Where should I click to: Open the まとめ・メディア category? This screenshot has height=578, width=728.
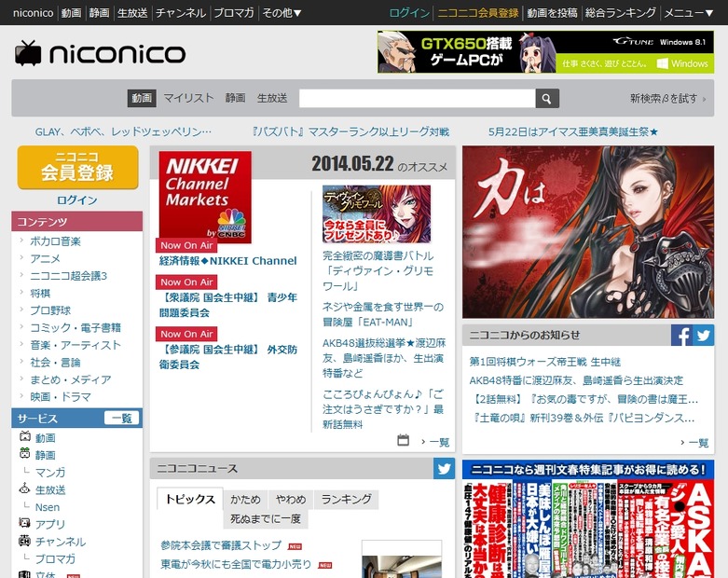tap(71, 379)
